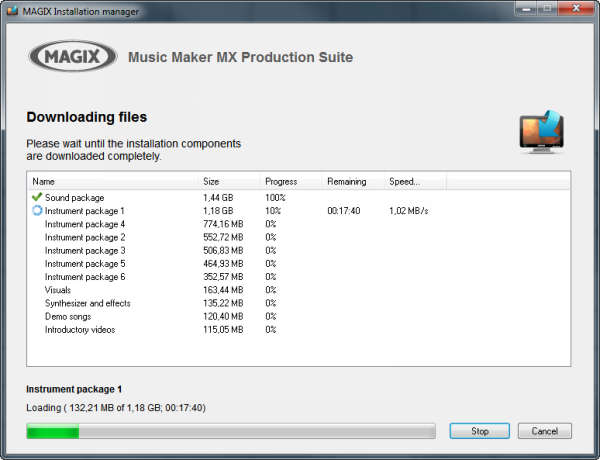600x460 pixels.
Task: Click the green checkmark beside Sound package
Action: [x=37, y=198]
